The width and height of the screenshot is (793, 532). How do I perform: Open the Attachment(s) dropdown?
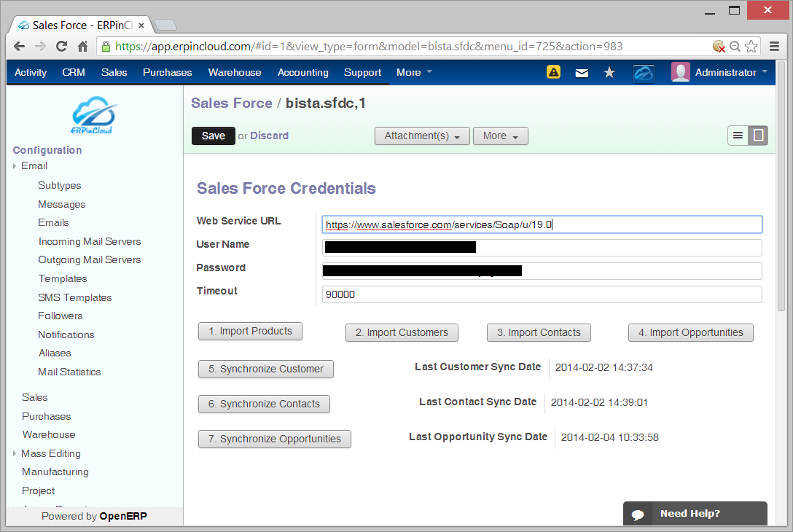pyautogui.click(x=422, y=136)
